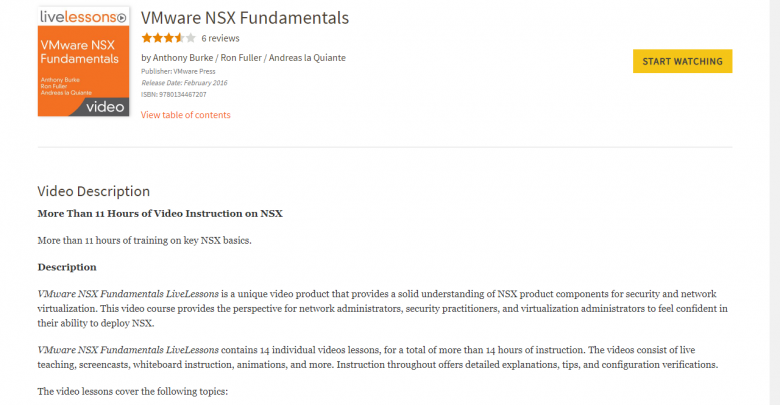This screenshot has width=780, height=405.
Task: Click the Release Date February 2016 text
Action: pyautogui.click(x=184, y=83)
